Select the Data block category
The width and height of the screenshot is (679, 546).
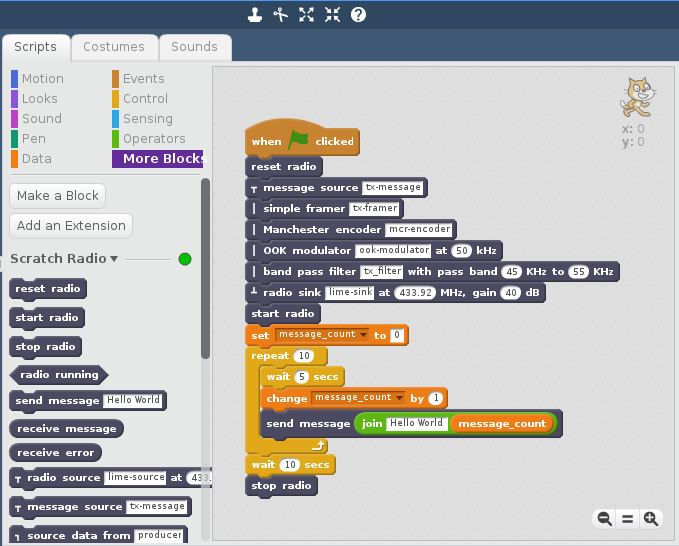tap(32, 158)
